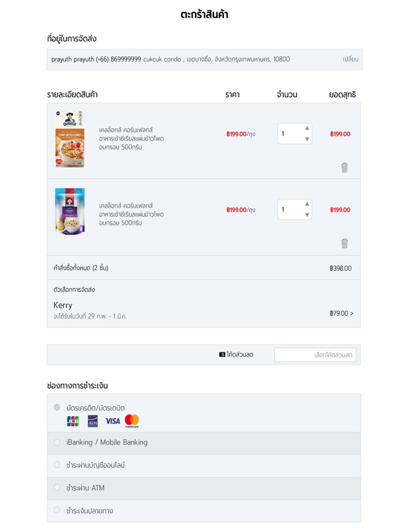Increase quantity of the second item

[307, 204]
